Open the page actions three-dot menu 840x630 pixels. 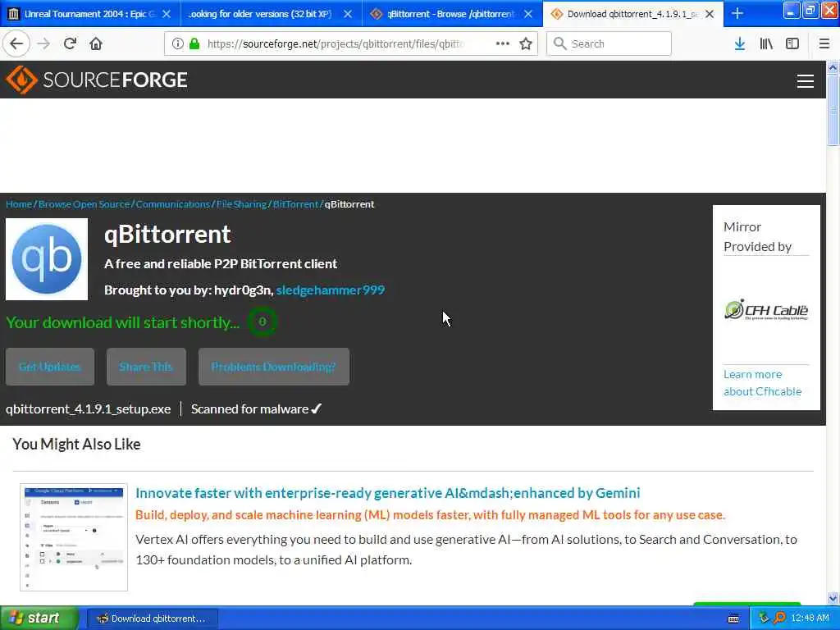pos(503,43)
